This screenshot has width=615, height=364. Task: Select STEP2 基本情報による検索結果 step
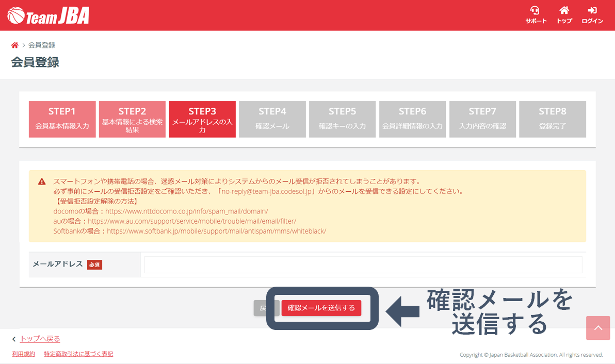pyautogui.click(x=132, y=119)
